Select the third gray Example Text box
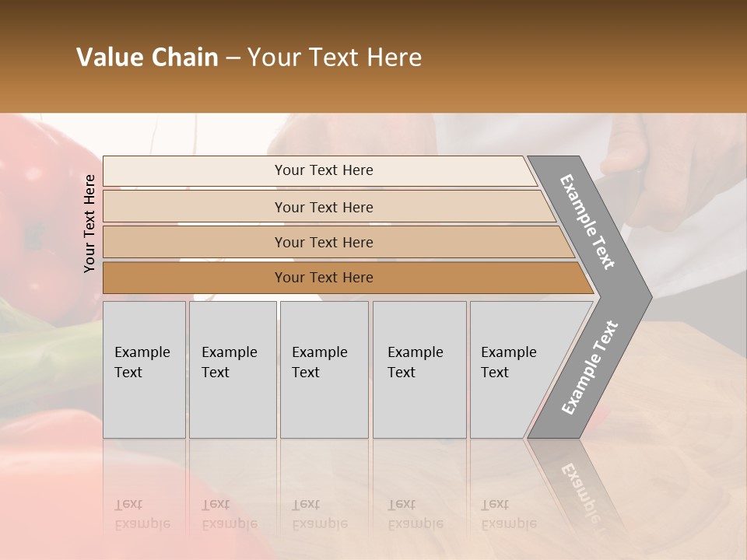The height and width of the screenshot is (560, 747). (324, 369)
